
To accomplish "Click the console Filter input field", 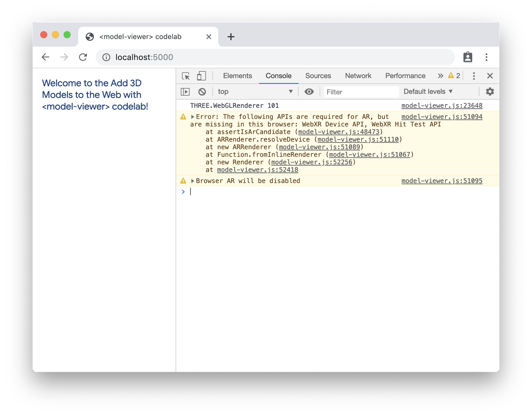I will 361,92.
